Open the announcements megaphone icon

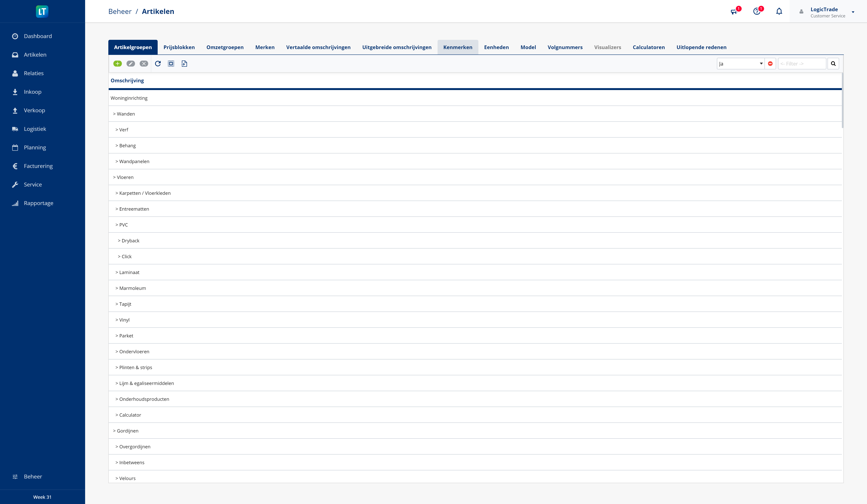point(734,12)
